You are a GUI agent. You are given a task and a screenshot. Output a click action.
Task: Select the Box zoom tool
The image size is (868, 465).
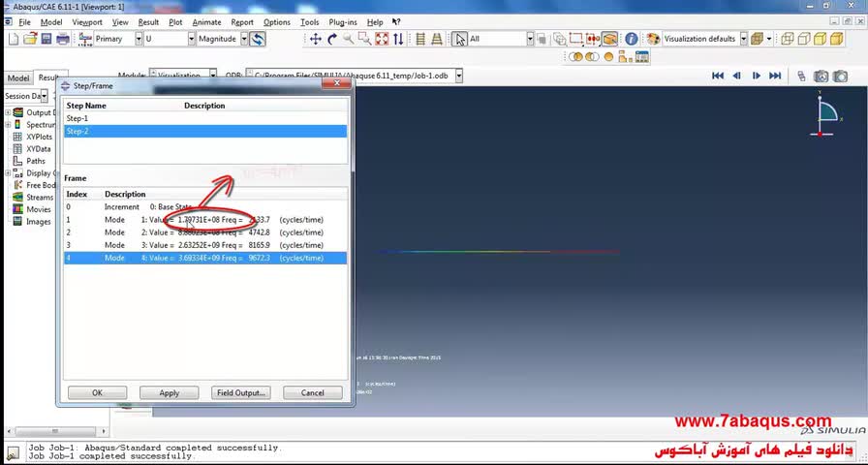coord(365,39)
